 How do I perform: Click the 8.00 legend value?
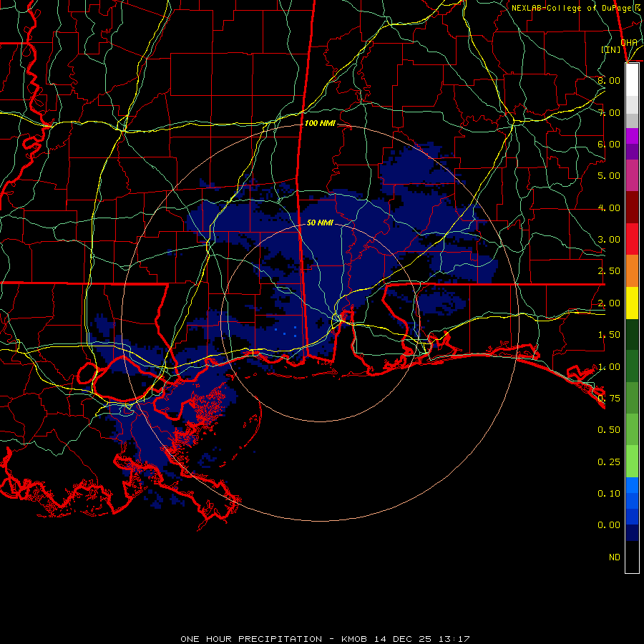(x=609, y=80)
